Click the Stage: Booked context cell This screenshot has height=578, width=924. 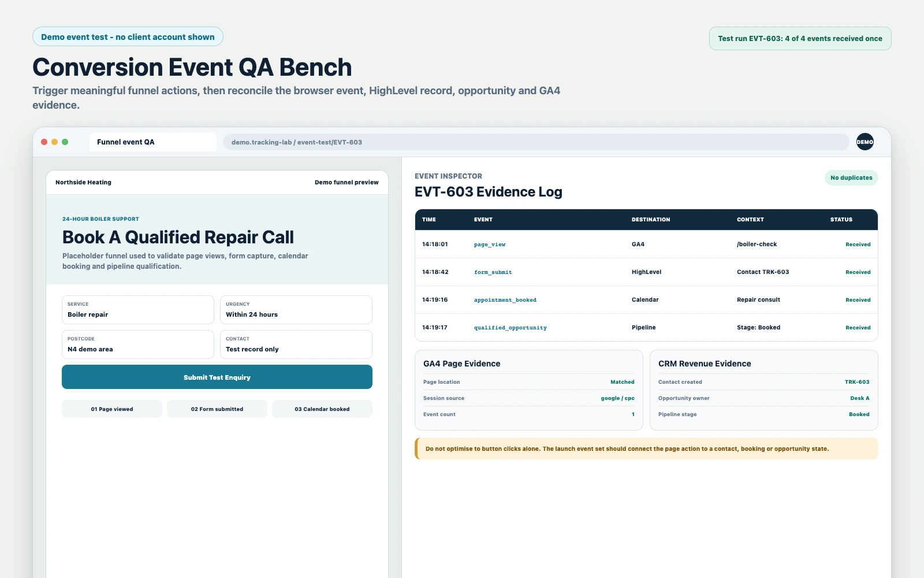(x=758, y=327)
